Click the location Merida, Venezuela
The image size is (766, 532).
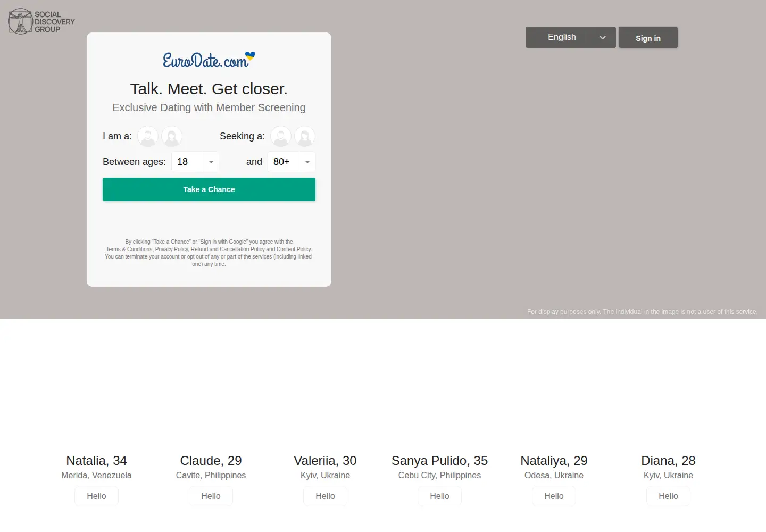pyautogui.click(x=96, y=475)
